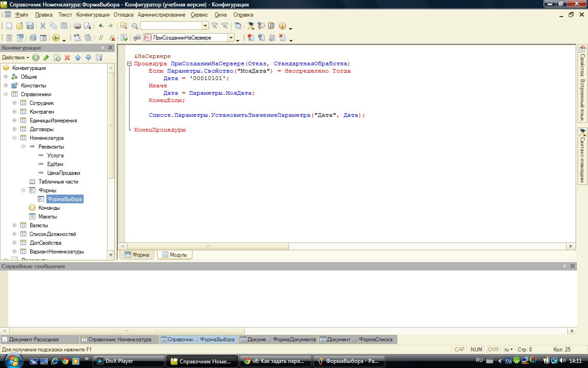The height and width of the screenshot is (368, 588).
Task: Collapse the Номенклатура catalog node
Action: (14, 138)
